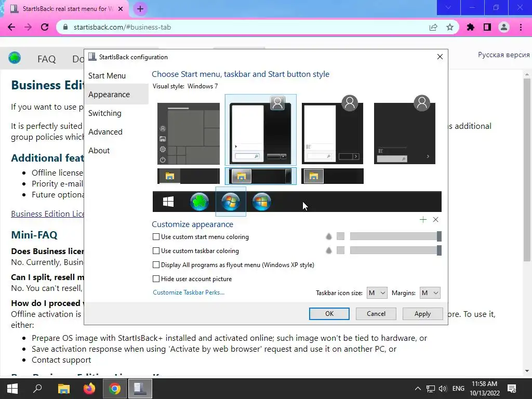Toggle Chrome side panel icon
Image resolution: width=532 pixels, height=399 pixels.
coord(487,27)
